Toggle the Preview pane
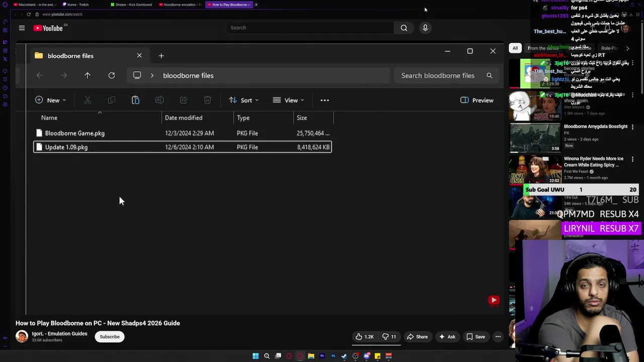Viewport: 644px width, 362px height. point(477,100)
